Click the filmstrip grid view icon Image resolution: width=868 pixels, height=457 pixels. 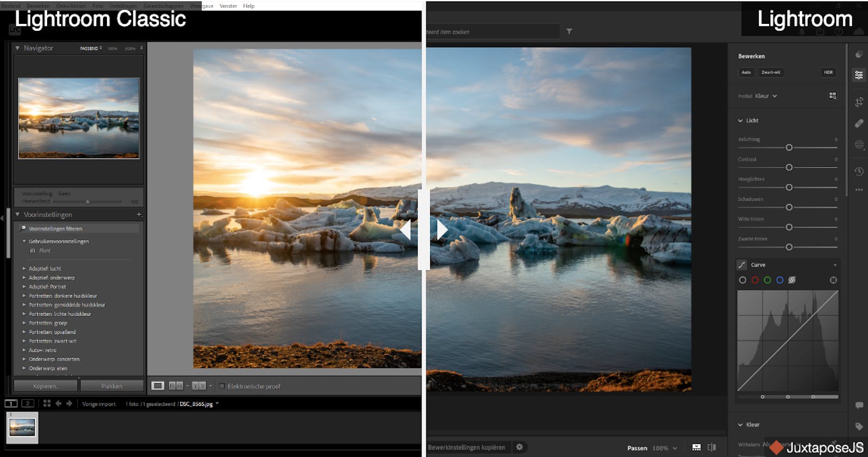coord(47,403)
